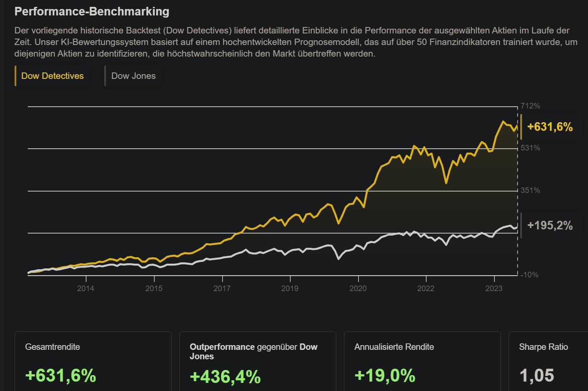Click the -10% y-axis label
Image resolution: width=588 pixels, height=391 pixels.
coord(529,275)
